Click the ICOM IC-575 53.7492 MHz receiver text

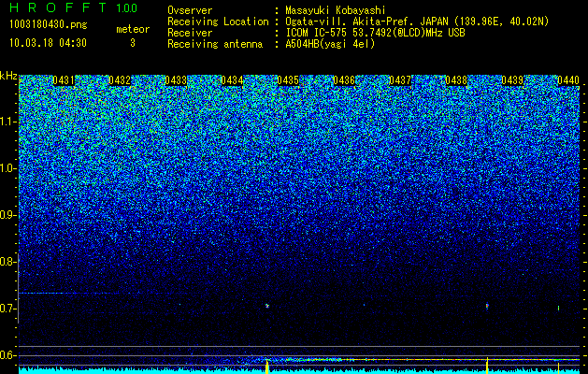pos(375,33)
